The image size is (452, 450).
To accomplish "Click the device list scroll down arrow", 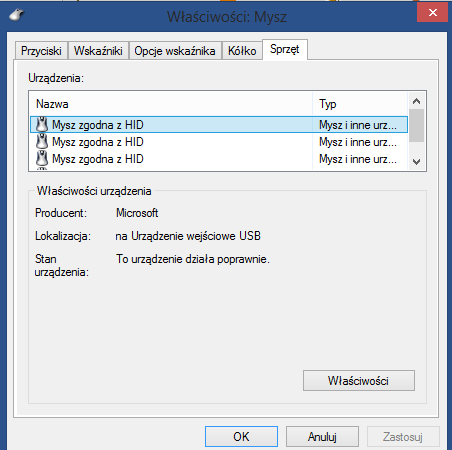I will tap(416, 162).
